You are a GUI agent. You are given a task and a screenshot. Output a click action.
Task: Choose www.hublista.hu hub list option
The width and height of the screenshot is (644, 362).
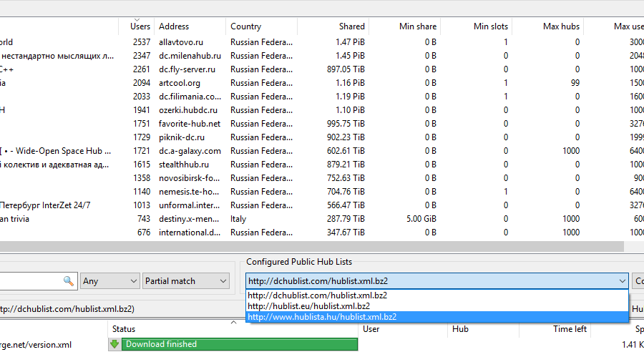322,316
